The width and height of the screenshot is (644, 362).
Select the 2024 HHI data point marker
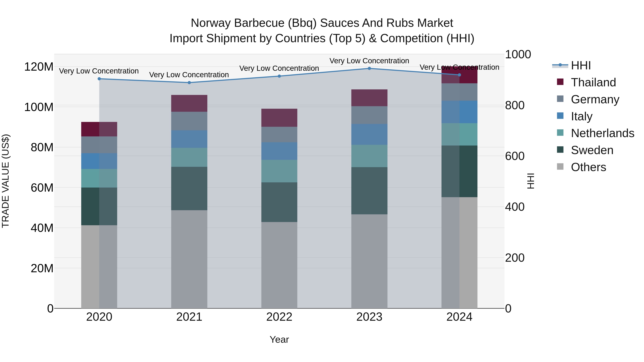(x=459, y=75)
